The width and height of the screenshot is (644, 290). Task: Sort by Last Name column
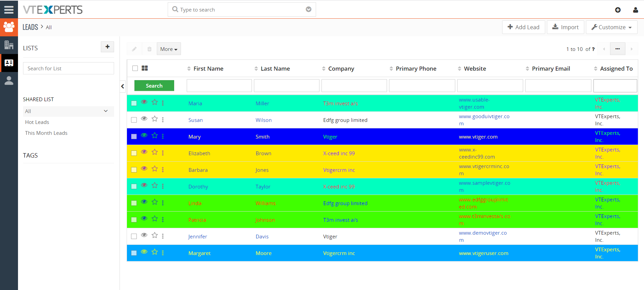275,69
